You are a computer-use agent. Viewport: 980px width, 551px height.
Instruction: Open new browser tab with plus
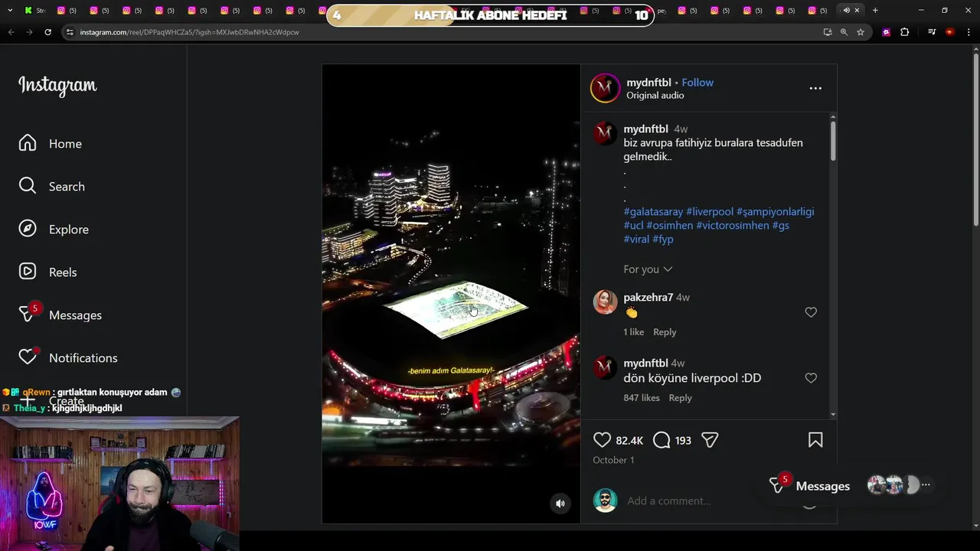(x=875, y=10)
